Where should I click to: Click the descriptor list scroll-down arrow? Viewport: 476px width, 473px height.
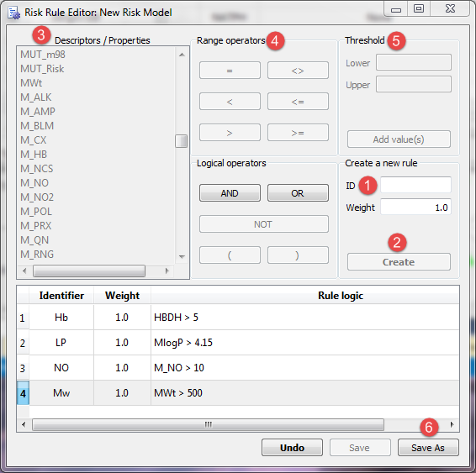coord(182,257)
